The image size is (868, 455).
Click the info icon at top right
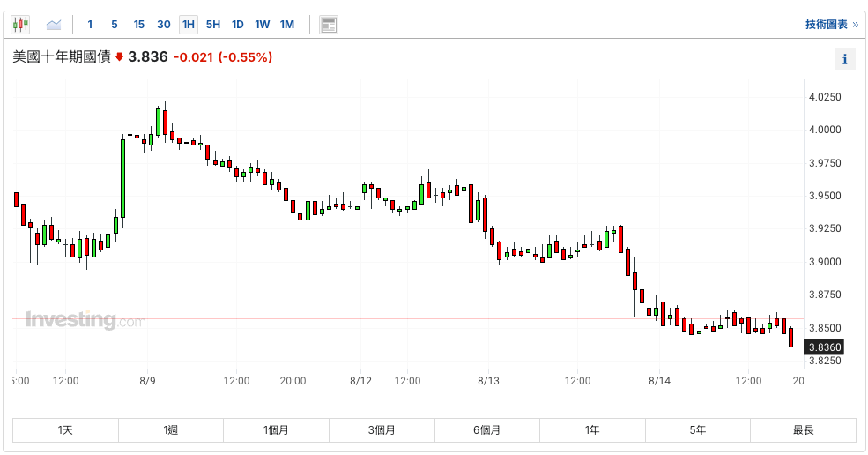(x=844, y=59)
